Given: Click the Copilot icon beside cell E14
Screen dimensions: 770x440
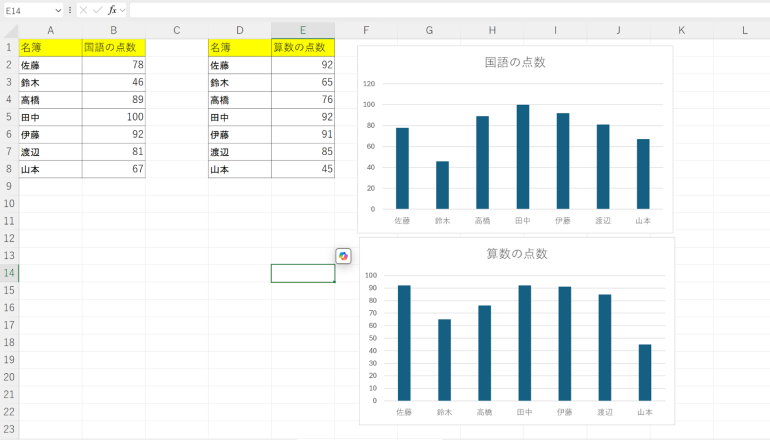Looking at the screenshot, I should click(x=343, y=256).
